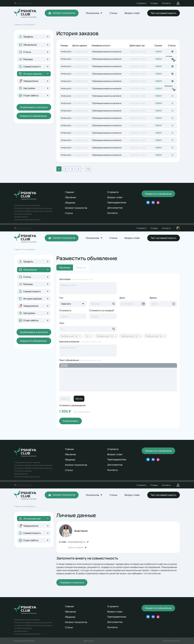Click search icon in История заказов page header

(15, 3)
